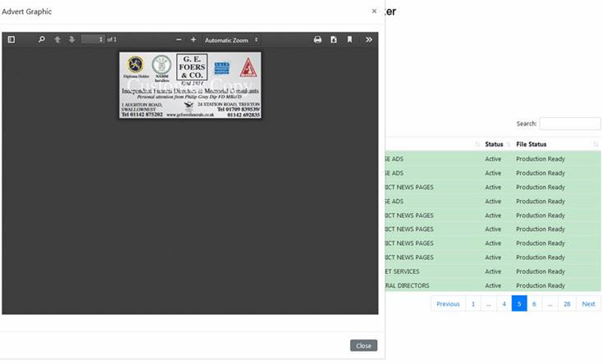
Task: Go to page 1 of results
Action: click(x=473, y=304)
